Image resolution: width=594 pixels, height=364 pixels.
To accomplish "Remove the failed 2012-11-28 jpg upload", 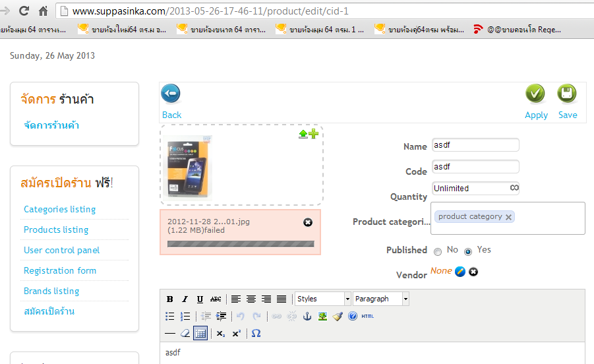I will pyautogui.click(x=308, y=222).
